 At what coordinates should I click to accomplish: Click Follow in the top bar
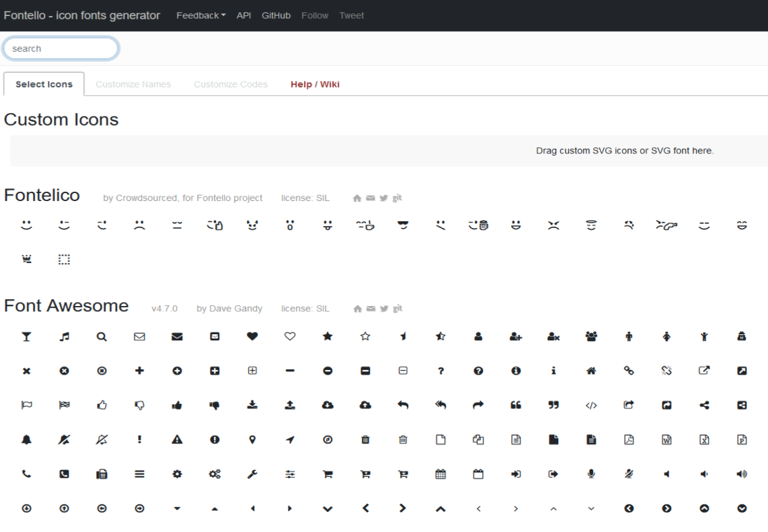point(315,15)
